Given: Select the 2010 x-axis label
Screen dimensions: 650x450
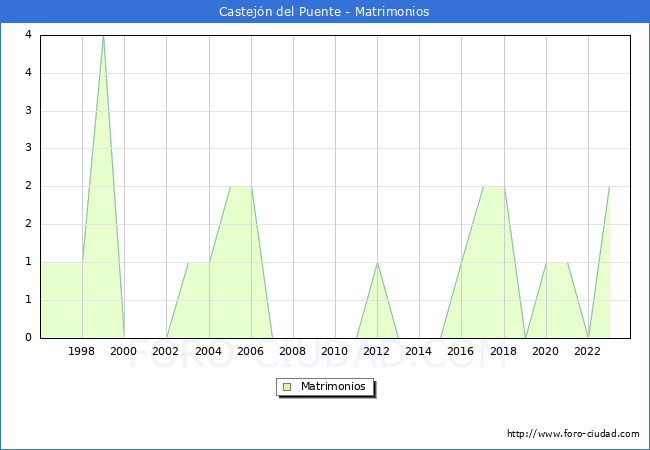Looking at the screenshot, I should (x=335, y=351).
